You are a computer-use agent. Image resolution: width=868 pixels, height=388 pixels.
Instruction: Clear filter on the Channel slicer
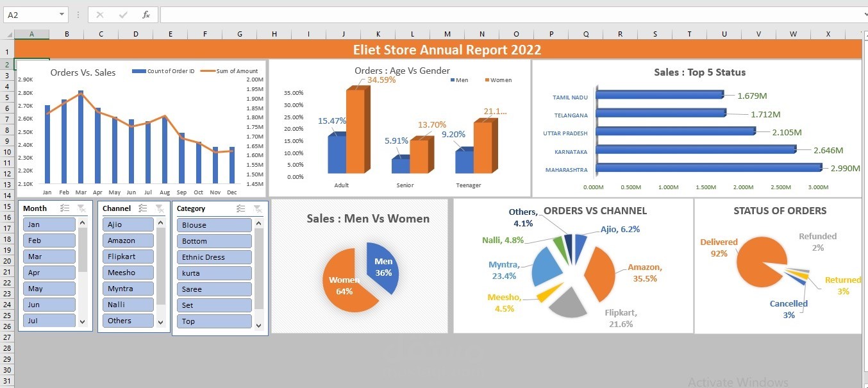tap(160, 208)
